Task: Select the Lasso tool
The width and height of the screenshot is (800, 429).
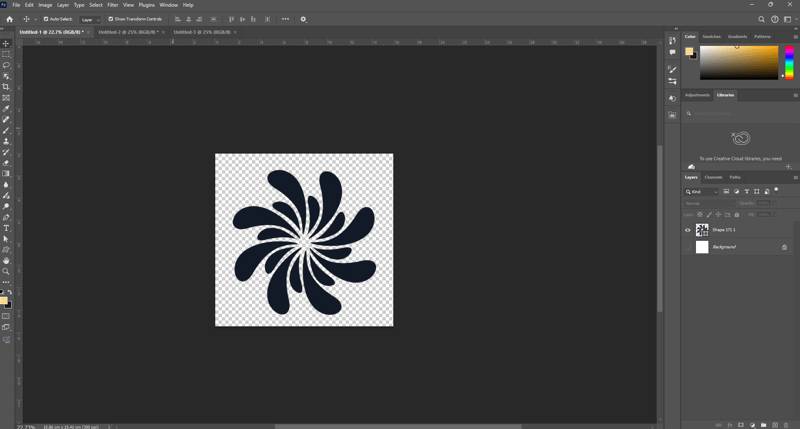Action: [6, 65]
